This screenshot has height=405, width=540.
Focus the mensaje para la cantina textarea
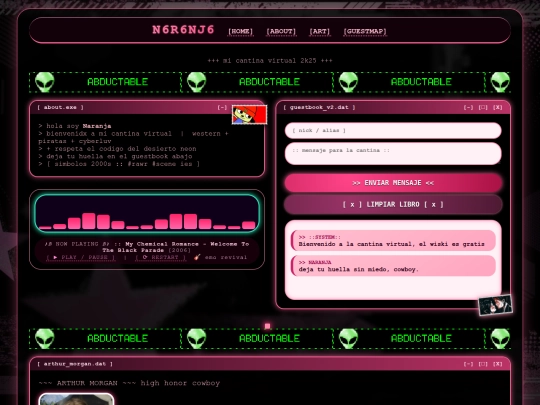[x=393, y=153]
